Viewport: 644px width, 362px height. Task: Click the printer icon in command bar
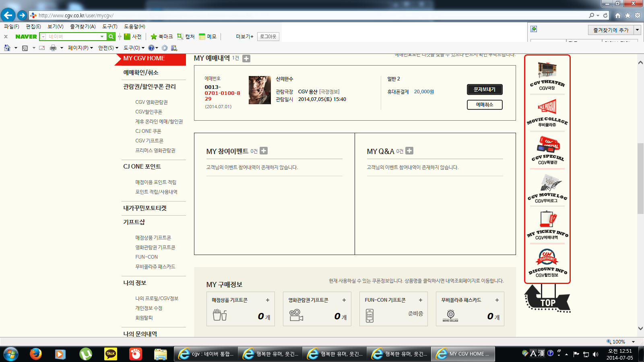[x=53, y=48]
